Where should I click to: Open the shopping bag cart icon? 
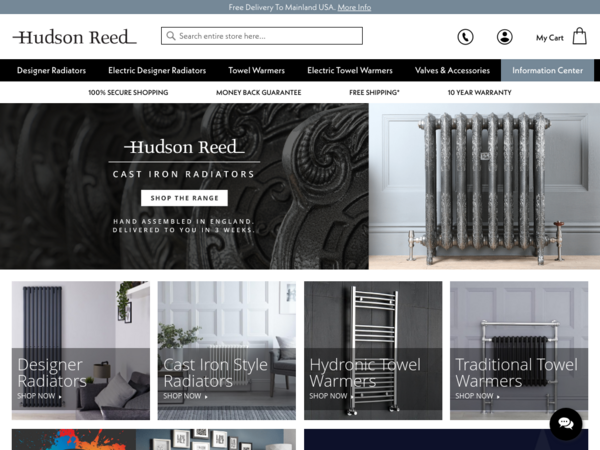pyautogui.click(x=579, y=36)
